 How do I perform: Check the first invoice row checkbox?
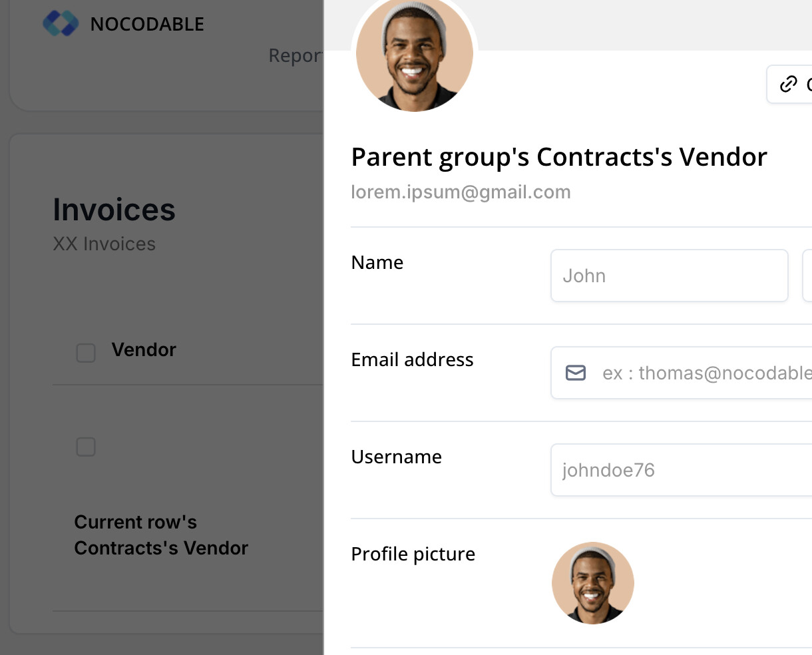tap(86, 447)
